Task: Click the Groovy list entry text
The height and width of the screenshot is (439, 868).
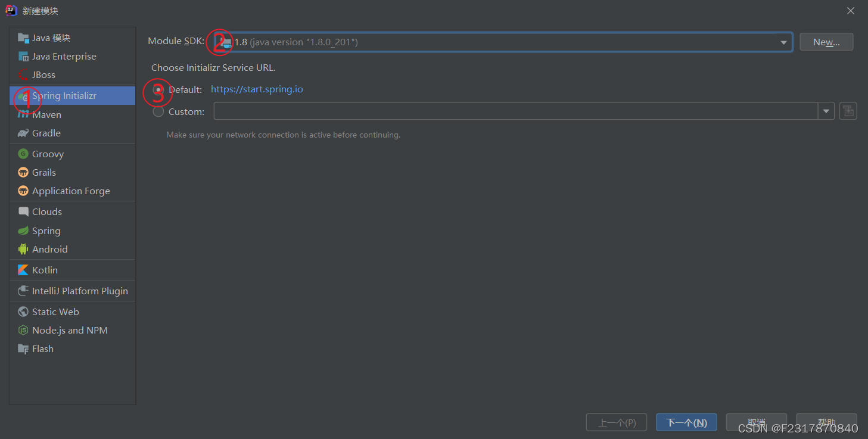Action: tap(48, 154)
